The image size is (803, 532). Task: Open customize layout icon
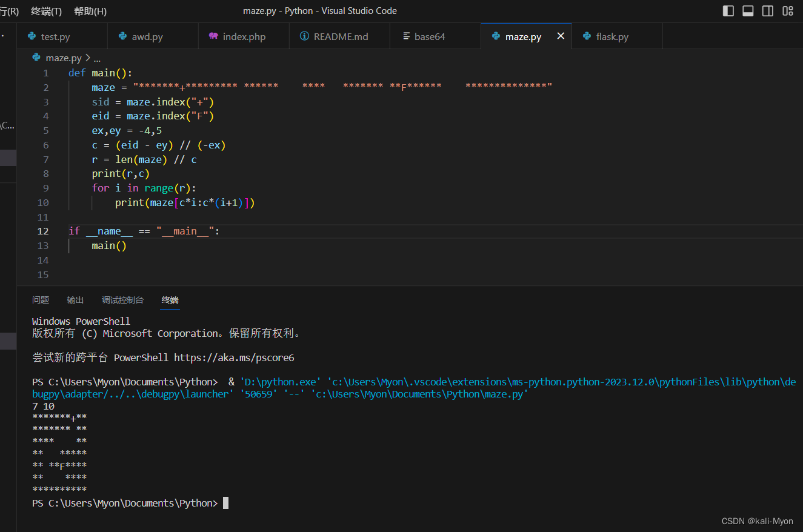(788, 11)
